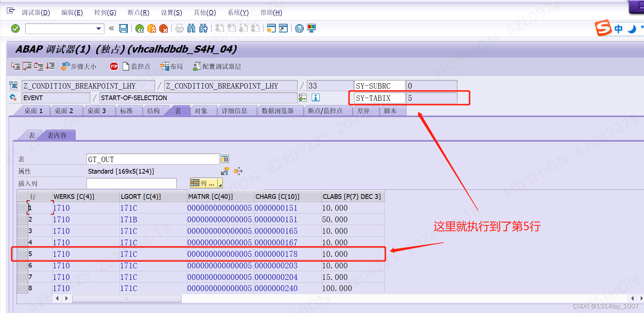Image resolution: width=644 pixels, height=313 pixels.
Task: Switch to the 标准 tab
Action: coord(126,111)
